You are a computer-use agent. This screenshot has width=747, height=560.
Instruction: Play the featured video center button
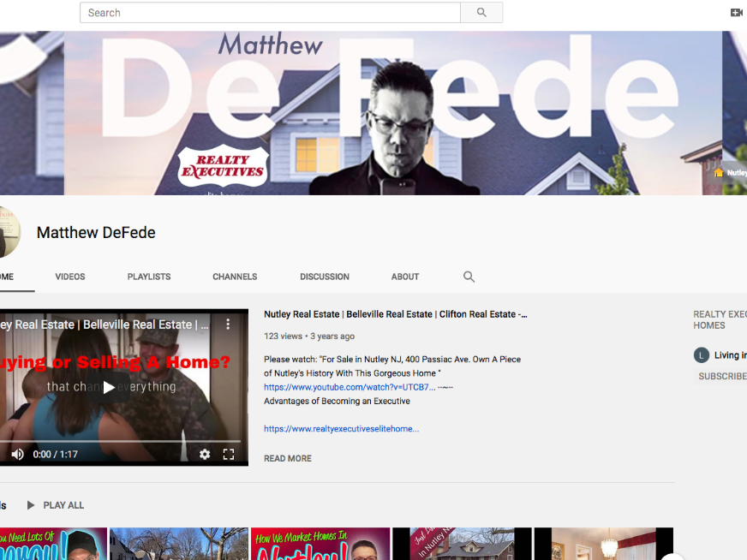click(109, 388)
